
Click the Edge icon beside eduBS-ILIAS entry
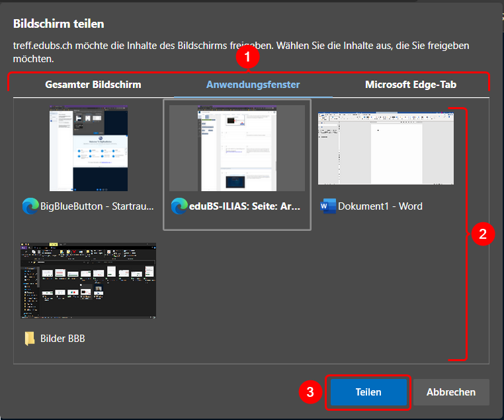click(x=179, y=206)
